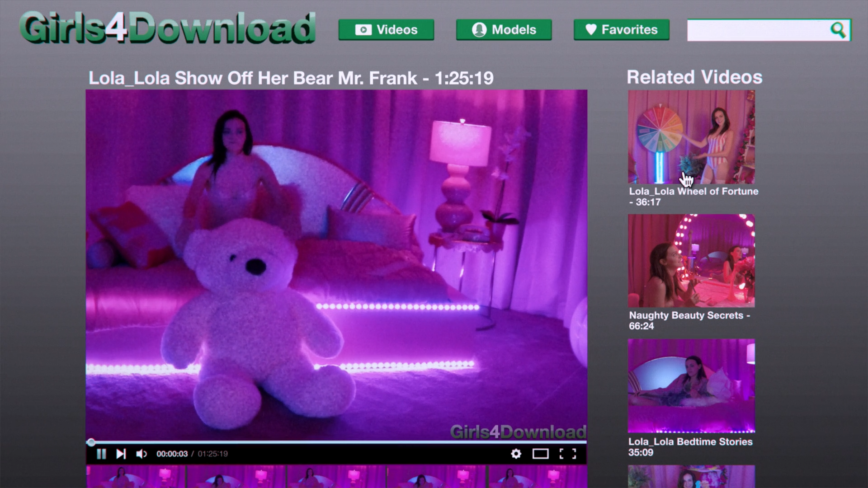868x488 pixels.
Task: Open video settings gear
Action: 516,454
